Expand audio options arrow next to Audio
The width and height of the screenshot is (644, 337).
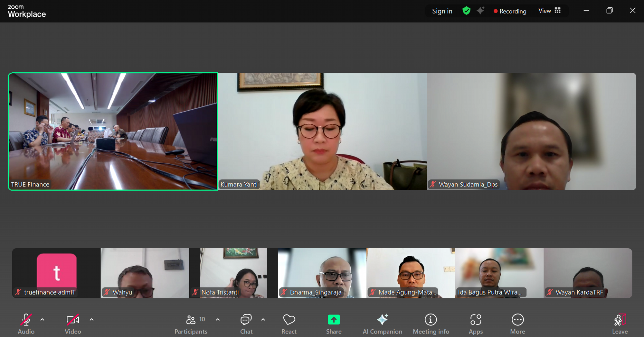(x=42, y=320)
